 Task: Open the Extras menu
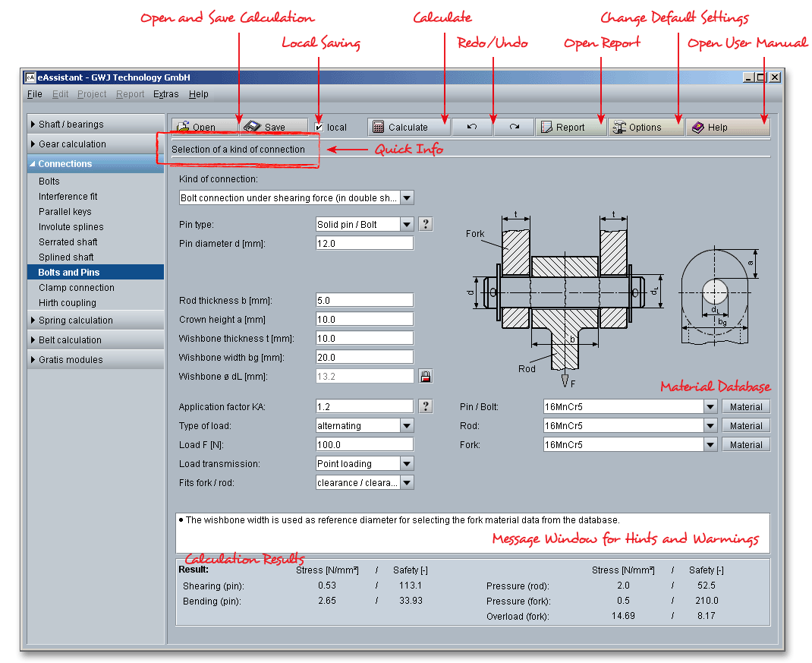click(165, 94)
